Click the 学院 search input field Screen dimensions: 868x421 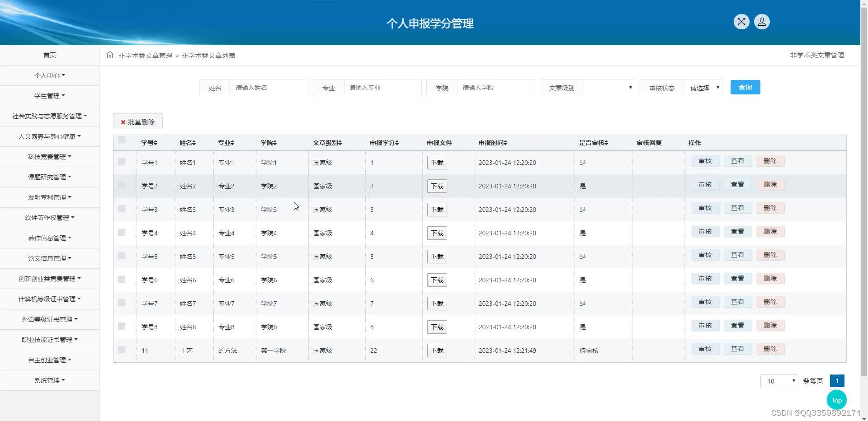[x=496, y=88]
